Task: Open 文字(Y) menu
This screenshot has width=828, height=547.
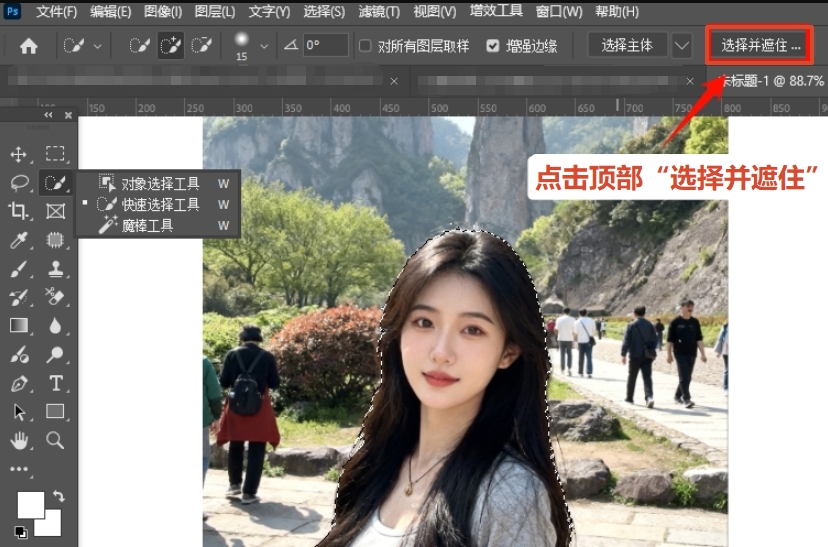Action: click(x=269, y=11)
